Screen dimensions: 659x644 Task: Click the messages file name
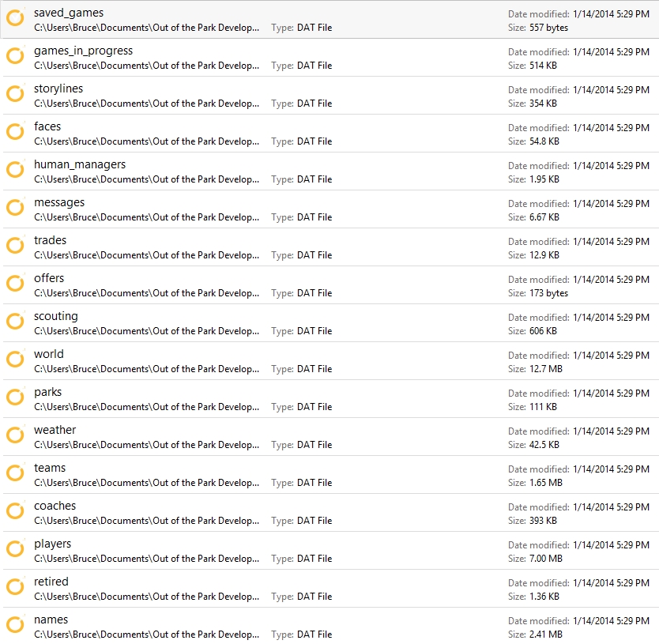pos(59,202)
